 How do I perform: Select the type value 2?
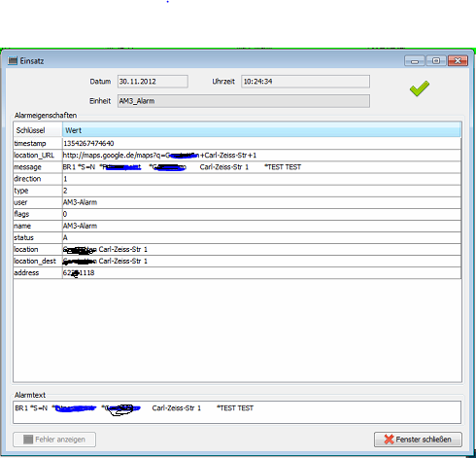261,191
